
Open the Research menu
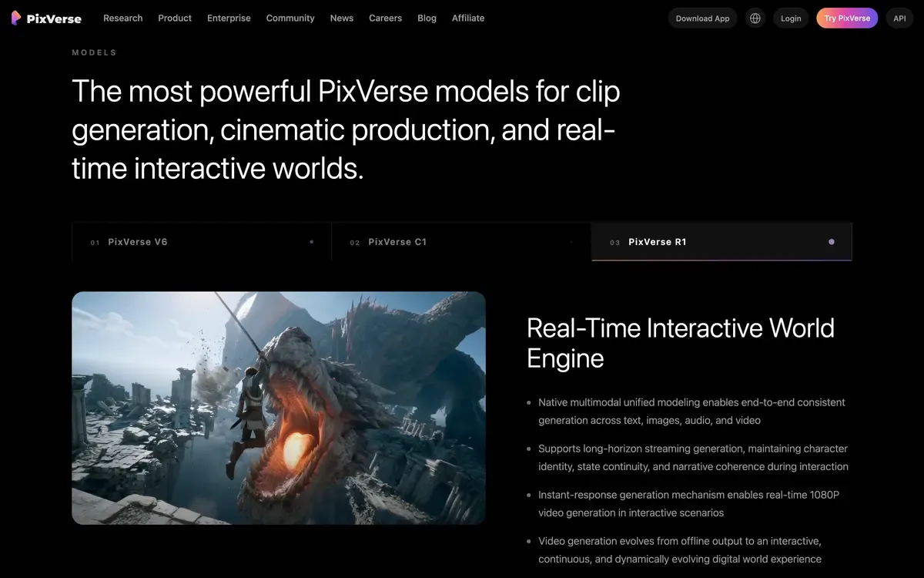tap(123, 18)
